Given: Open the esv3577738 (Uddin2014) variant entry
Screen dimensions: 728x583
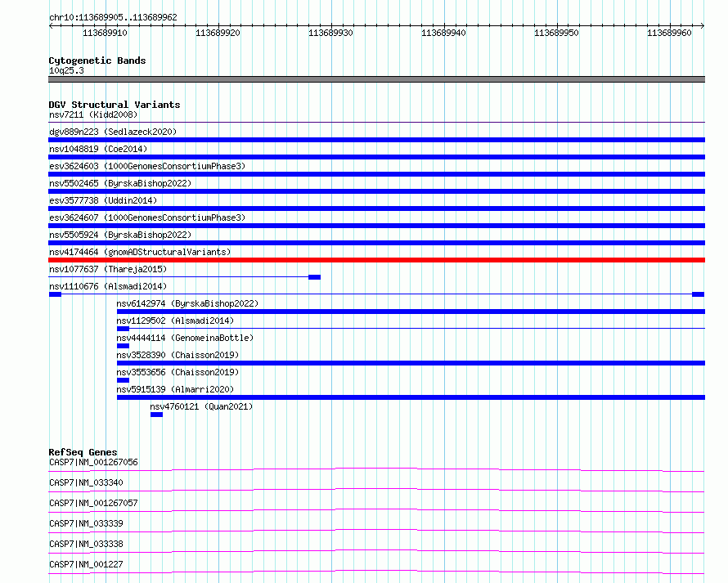Looking at the screenshot, I should click(102, 201).
